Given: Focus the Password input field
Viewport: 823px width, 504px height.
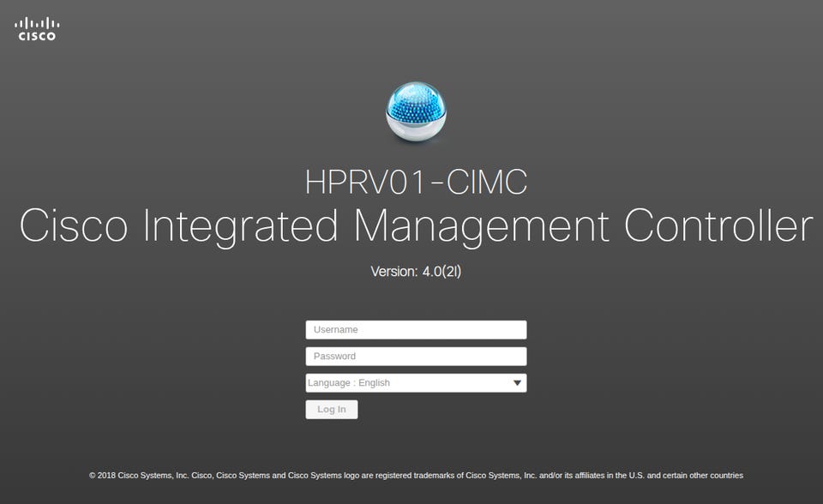Looking at the screenshot, I should [417, 357].
